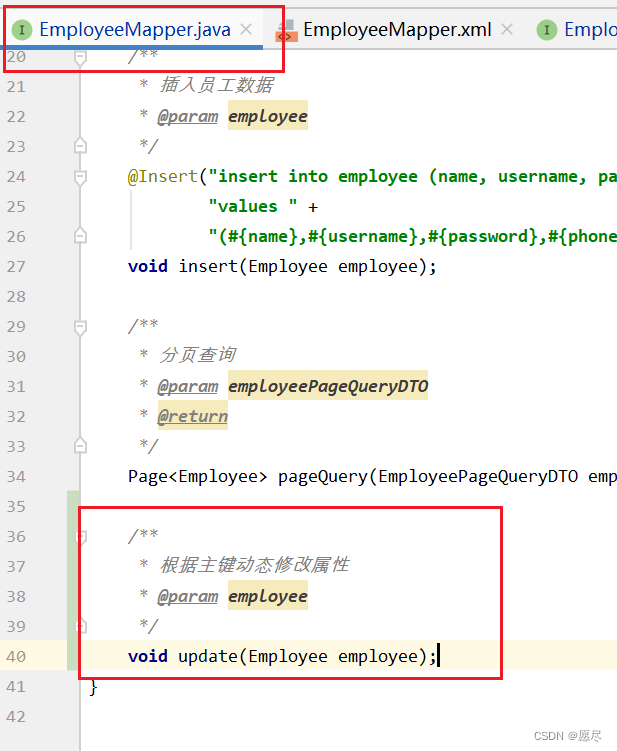Click the employeePageQueryDTO parameter in Javadoc
617x751 pixels.
328,386
